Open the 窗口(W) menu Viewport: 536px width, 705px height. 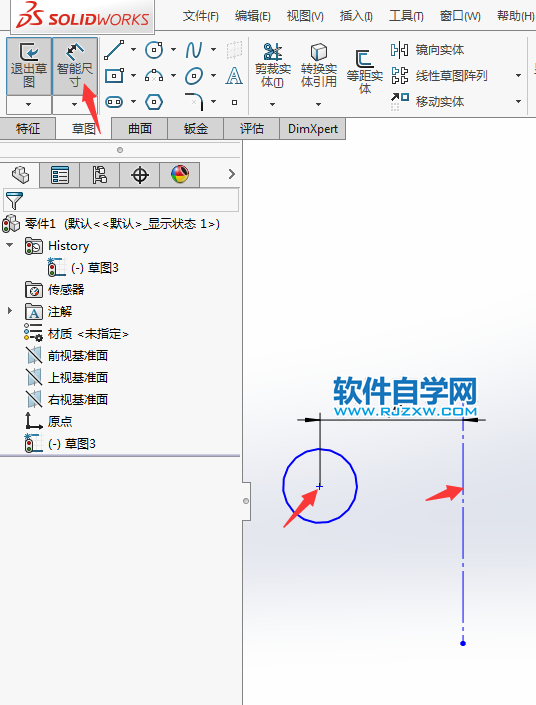[460, 16]
